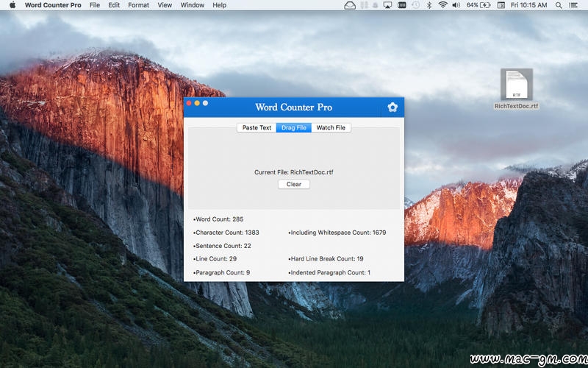Click the 64% battery percentage text
Viewport: 588px width, 368px height.
pos(472,5)
